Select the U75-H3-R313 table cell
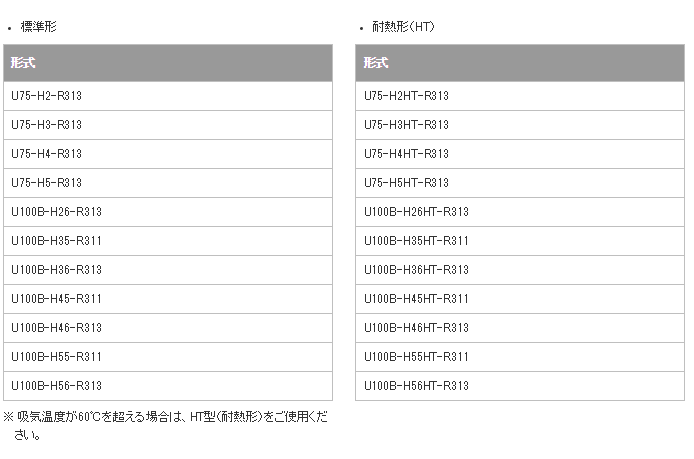Viewport: 694px width, 459px height. [46, 125]
